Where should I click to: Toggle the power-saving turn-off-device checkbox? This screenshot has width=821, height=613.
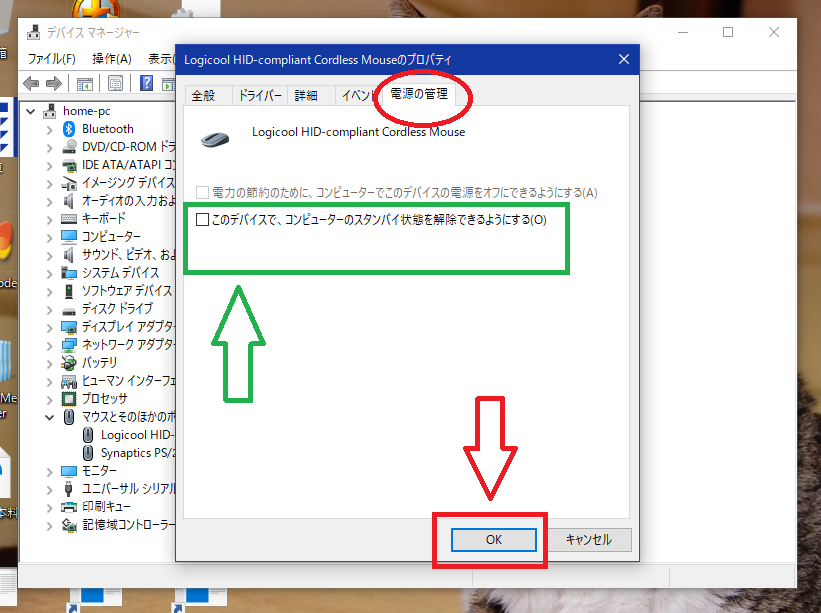tap(202, 193)
